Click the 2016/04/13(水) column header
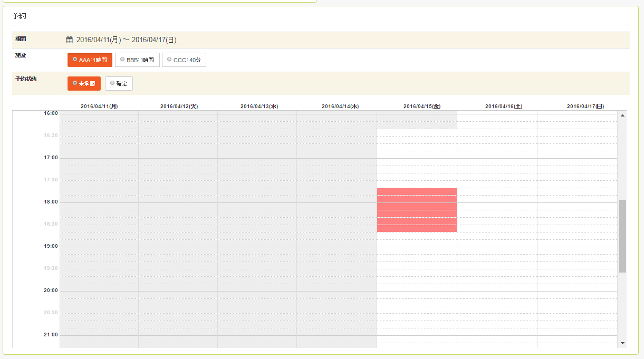Viewport: 644px width, 359px height. (x=259, y=106)
